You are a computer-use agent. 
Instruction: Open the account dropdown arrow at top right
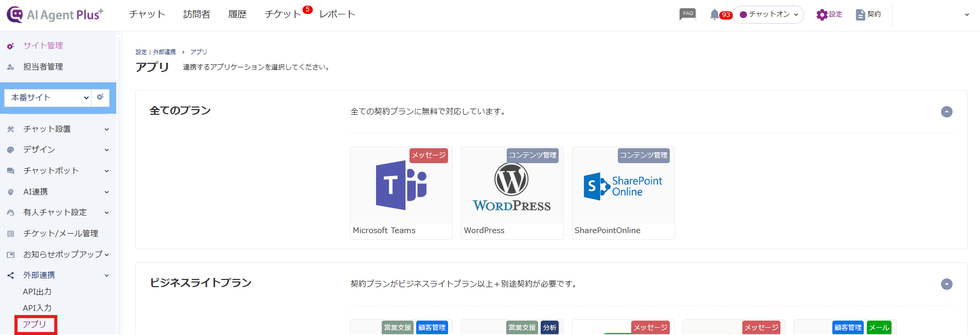click(967, 14)
